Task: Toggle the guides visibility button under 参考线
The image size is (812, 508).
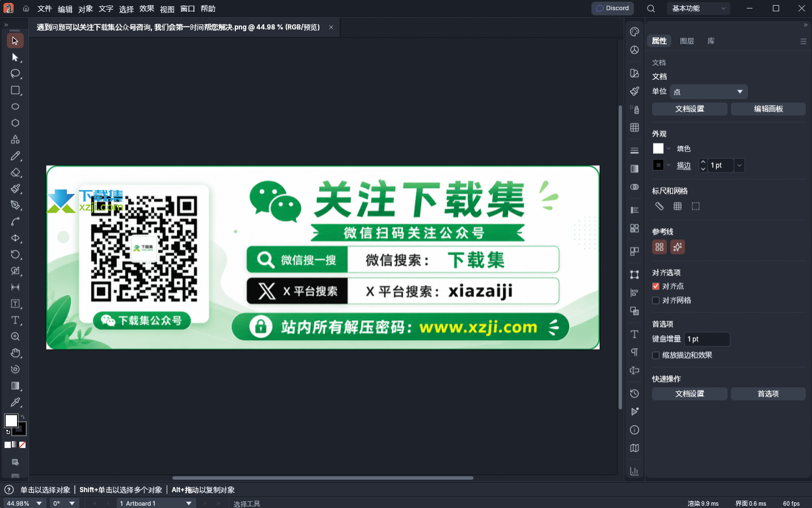Action: click(659, 247)
